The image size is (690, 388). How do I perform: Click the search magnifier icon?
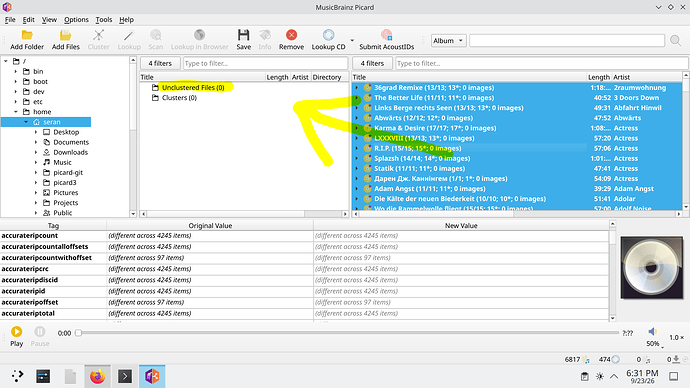tap(675, 41)
